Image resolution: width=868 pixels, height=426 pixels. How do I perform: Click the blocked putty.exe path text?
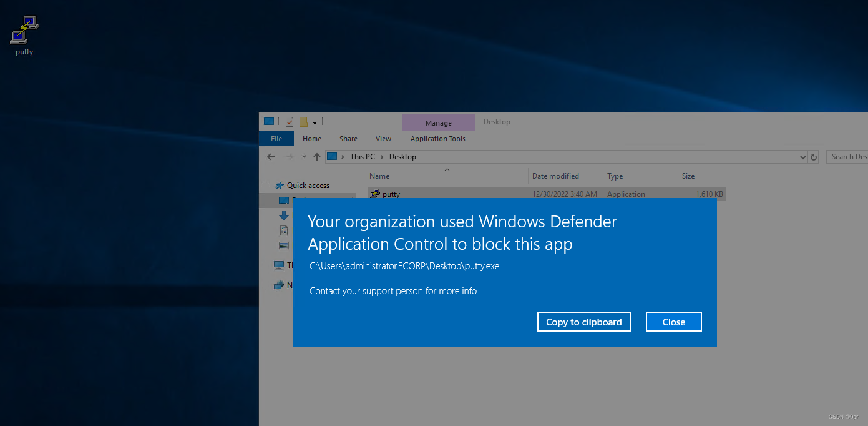pyautogui.click(x=404, y=266)
